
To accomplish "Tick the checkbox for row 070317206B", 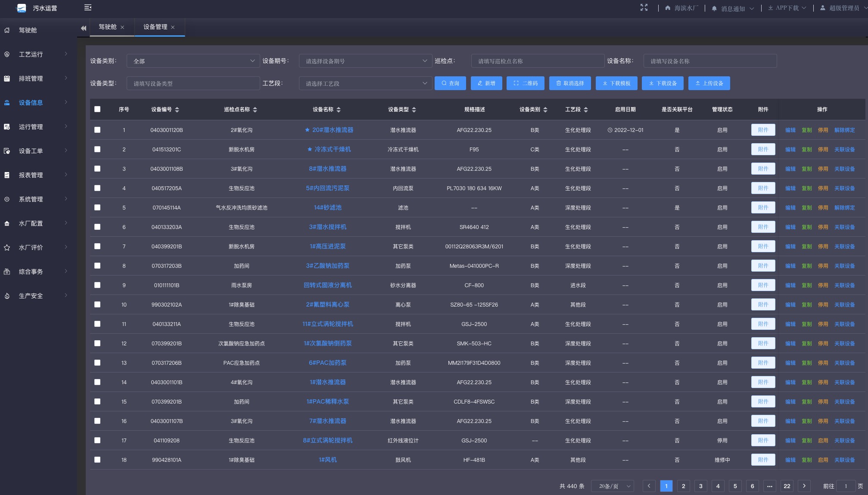I will click(x=97, y=363).
